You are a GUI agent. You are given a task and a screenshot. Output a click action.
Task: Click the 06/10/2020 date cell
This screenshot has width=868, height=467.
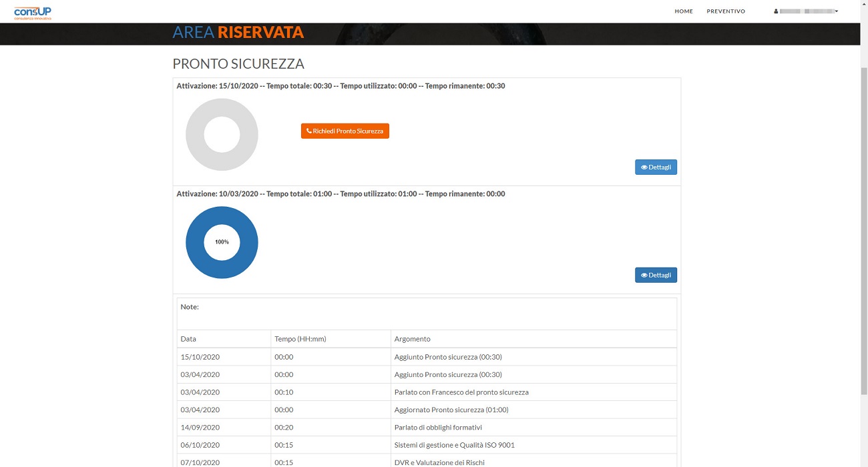(x=224, y=445)
